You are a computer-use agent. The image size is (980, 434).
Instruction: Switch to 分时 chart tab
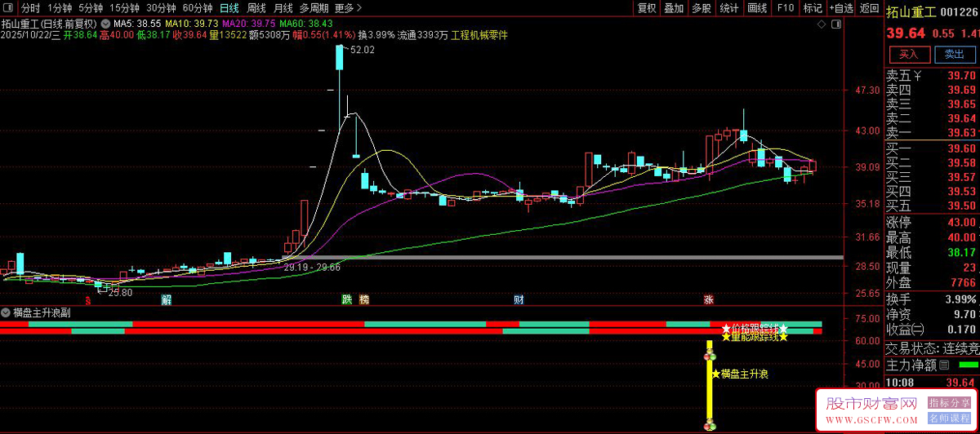[30, 8]
